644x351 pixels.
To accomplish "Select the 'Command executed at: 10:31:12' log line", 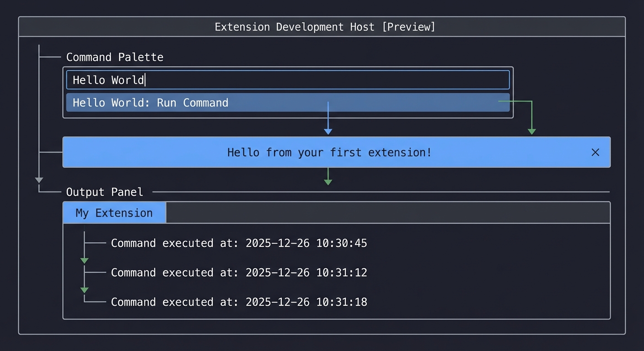I will (238, 272).
